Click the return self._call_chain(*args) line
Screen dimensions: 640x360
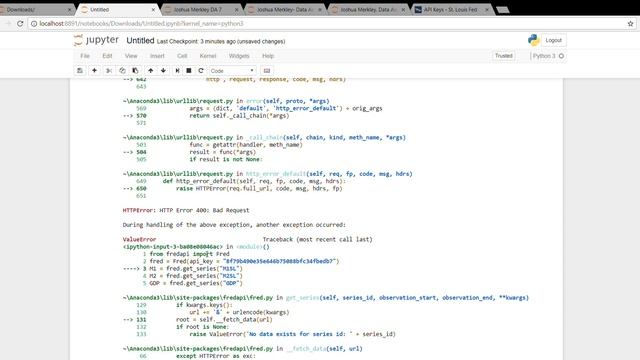pos(239,116)
